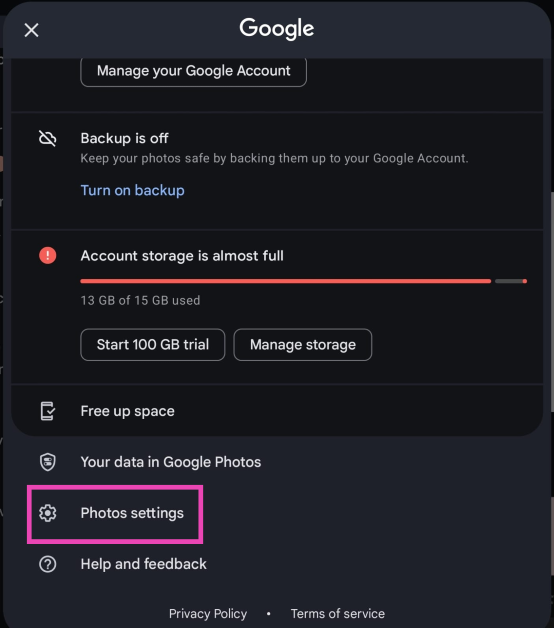View the Terms of service
This screenshot has height=628, width=554.
point(338,614)
